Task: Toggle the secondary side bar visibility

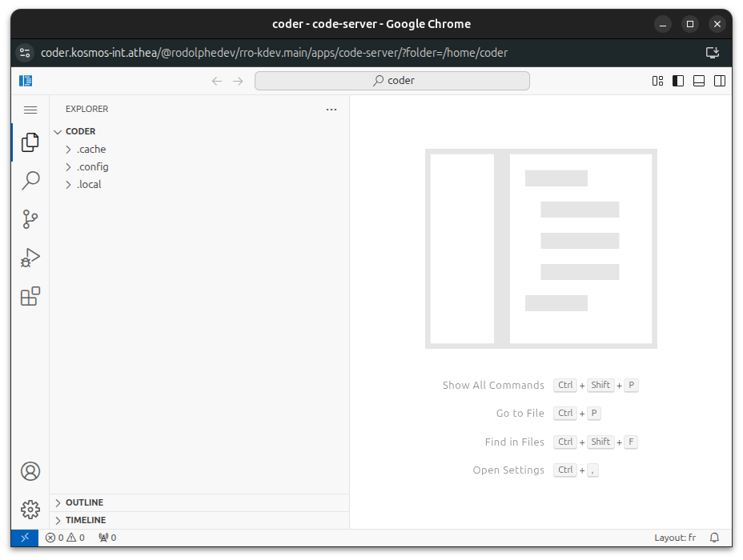Action: (x=719, y=80)
